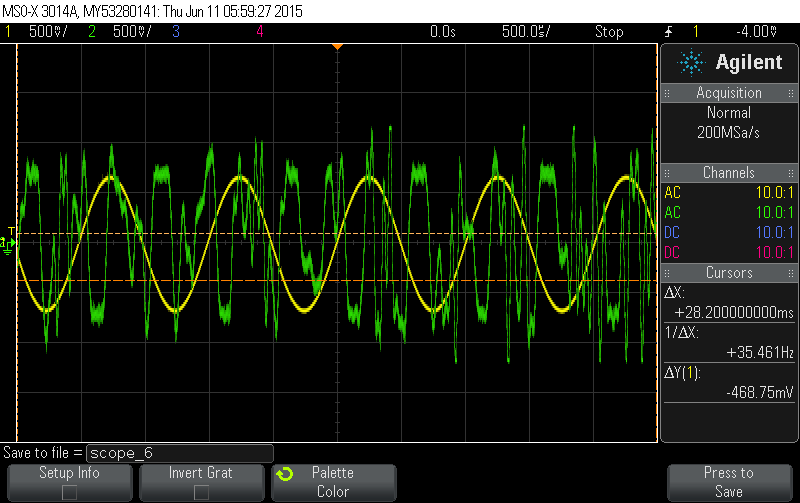Click the Cursors panel left grip icon
The height and width of the screenshot is (503, 800).
(x=667, y=273)
